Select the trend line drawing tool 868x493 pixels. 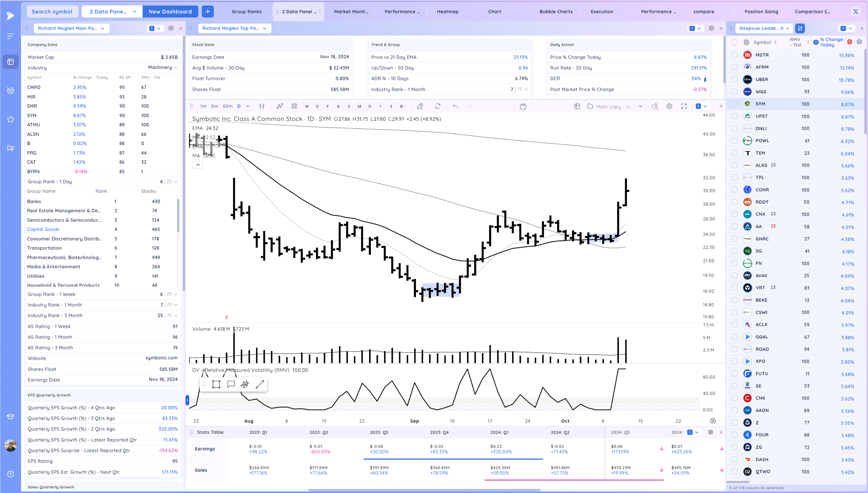(x=260, y=384)
